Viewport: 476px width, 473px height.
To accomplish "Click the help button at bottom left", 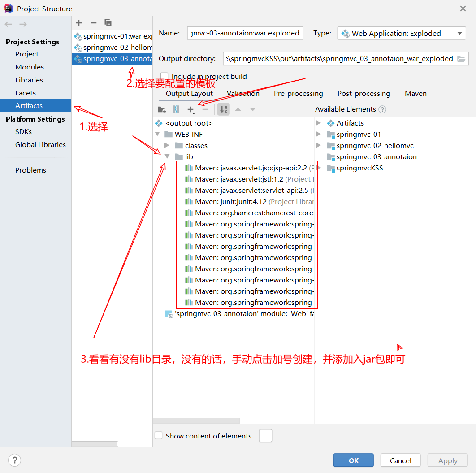I will [15, 460].
